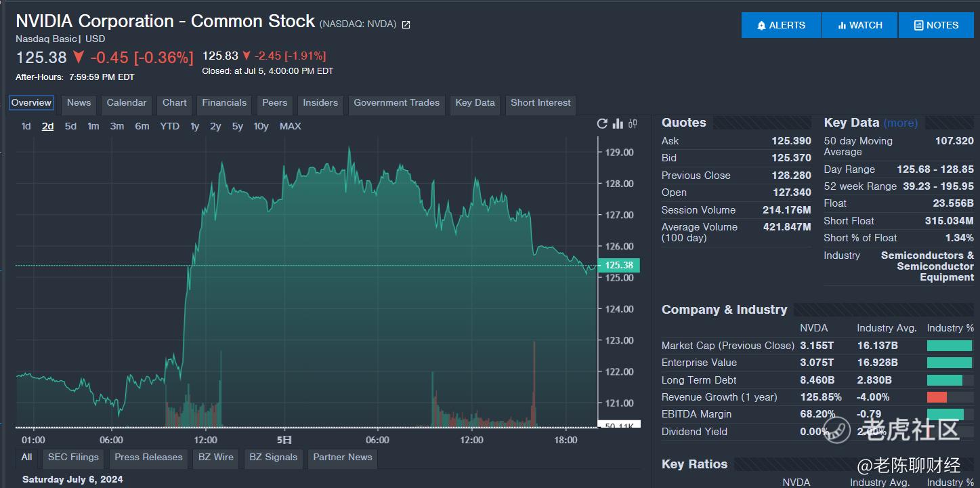Set chart range to 6m
Viewport: 980px width, 488px height.
[x=142, y=126]
